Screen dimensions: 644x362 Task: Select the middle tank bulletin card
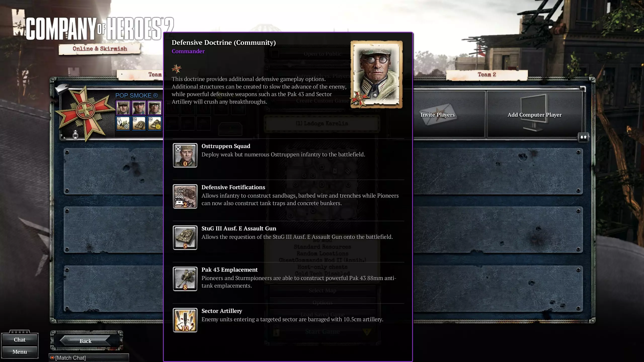point(139,123)
